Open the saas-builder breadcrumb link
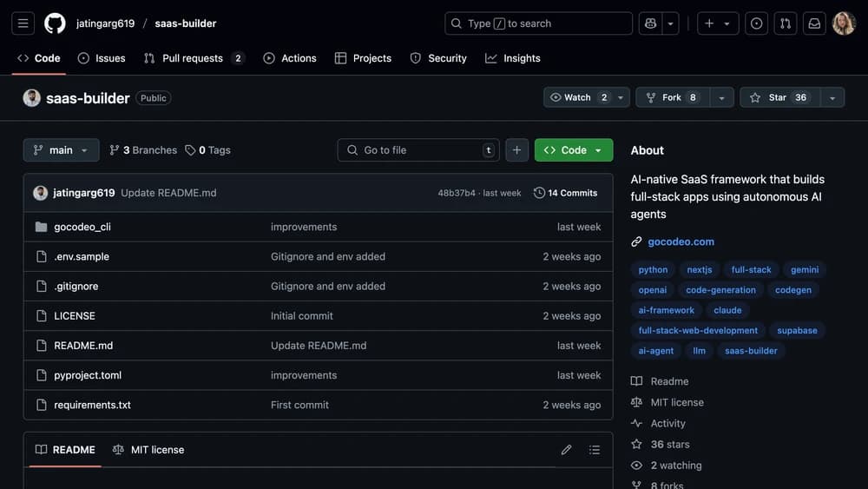This screenshot has height=489, width=868. click(x=186, y=23)
